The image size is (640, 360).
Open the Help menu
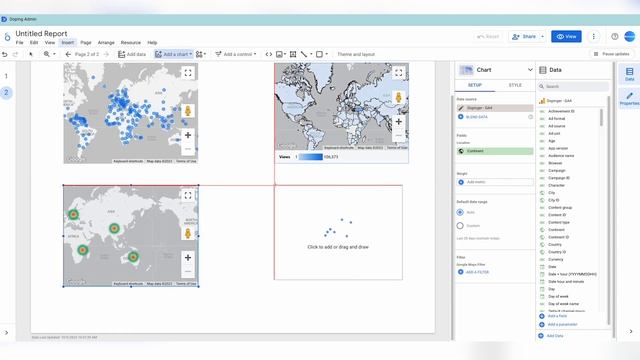(152, 42)
